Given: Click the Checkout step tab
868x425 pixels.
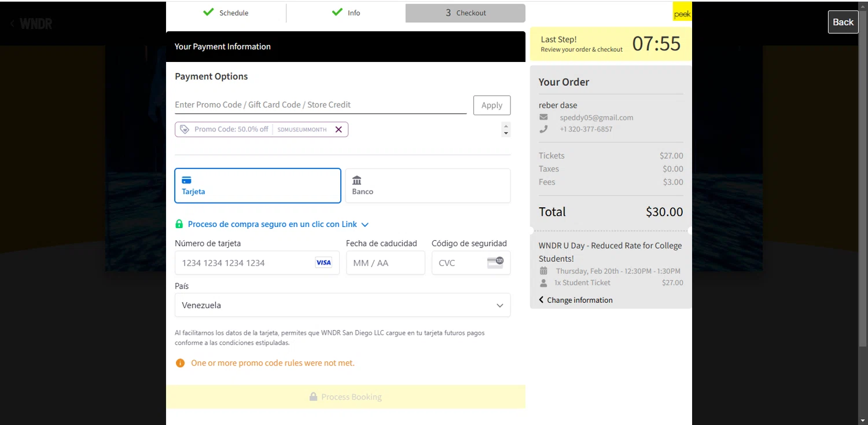Looking at the screenshot, I should coord(465,13).
